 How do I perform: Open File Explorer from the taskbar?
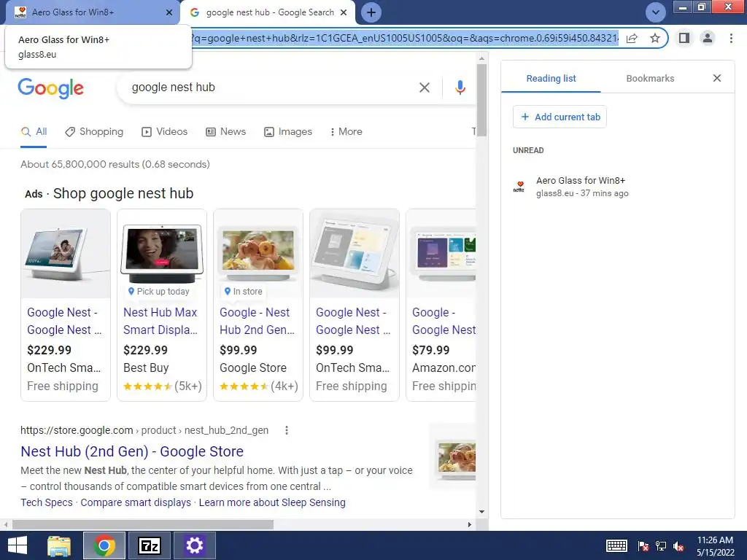59,545
